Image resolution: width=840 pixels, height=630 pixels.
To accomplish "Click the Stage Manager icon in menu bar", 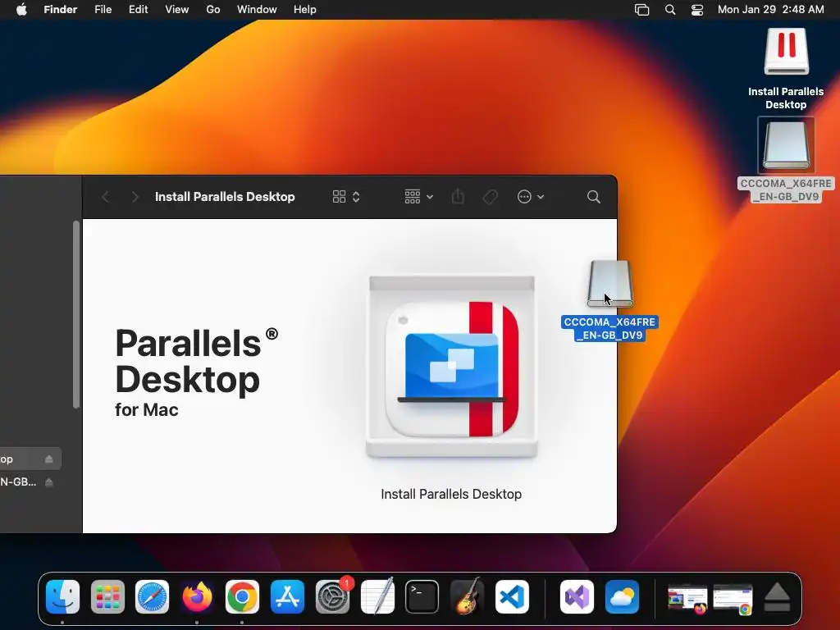I will (641, 10).
